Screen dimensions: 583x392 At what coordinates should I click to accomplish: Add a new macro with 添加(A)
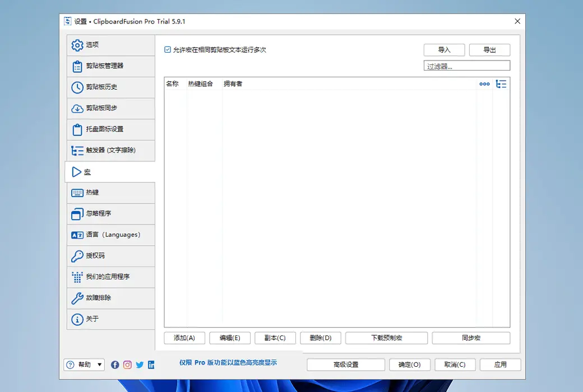[184, 338]
